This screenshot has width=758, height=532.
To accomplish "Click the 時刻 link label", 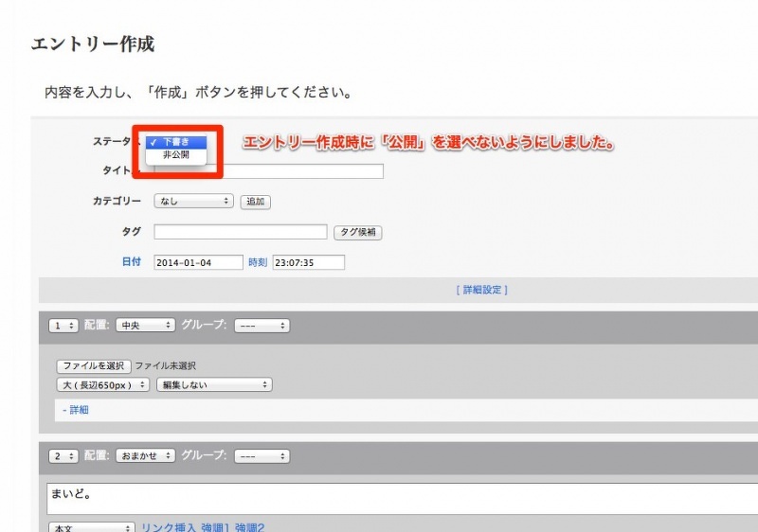I will pos(258,262).
